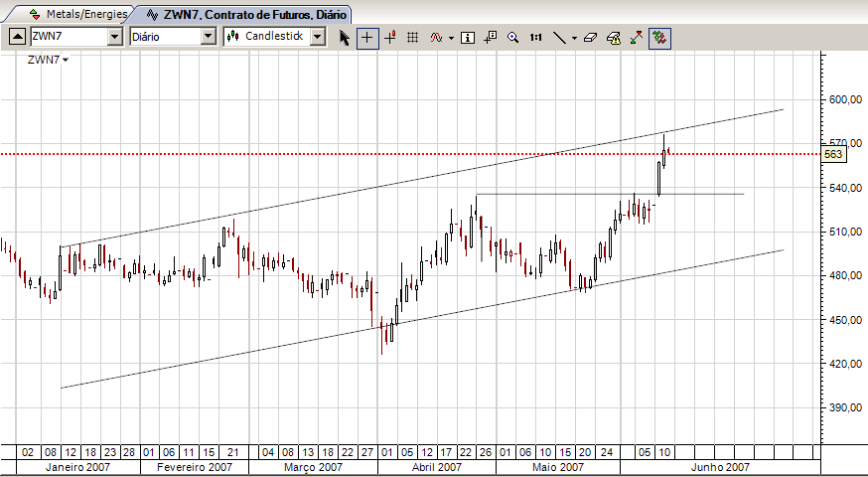Select the crosshair with marker tool
Screen dimensions: 868x477
(x=389, y=38)
